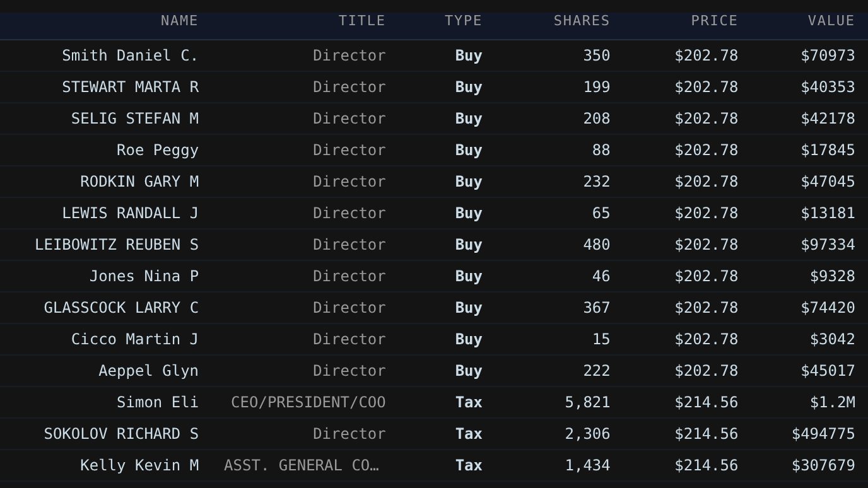Select the name SELIG STEFAN M
Image resolution: width=868 pixels, height=488 pixels.
pos(135,119)
